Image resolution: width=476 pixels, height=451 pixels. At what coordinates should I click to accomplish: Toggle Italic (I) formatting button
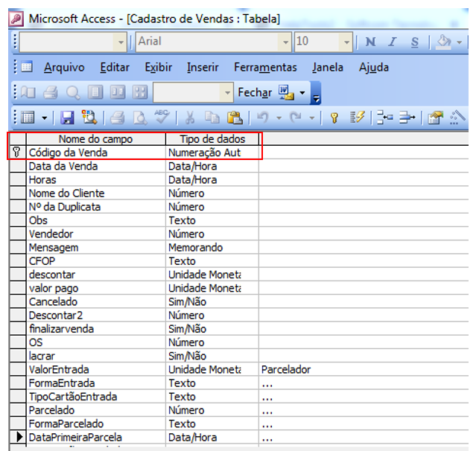pyautogui.click(x=393, y=42)
